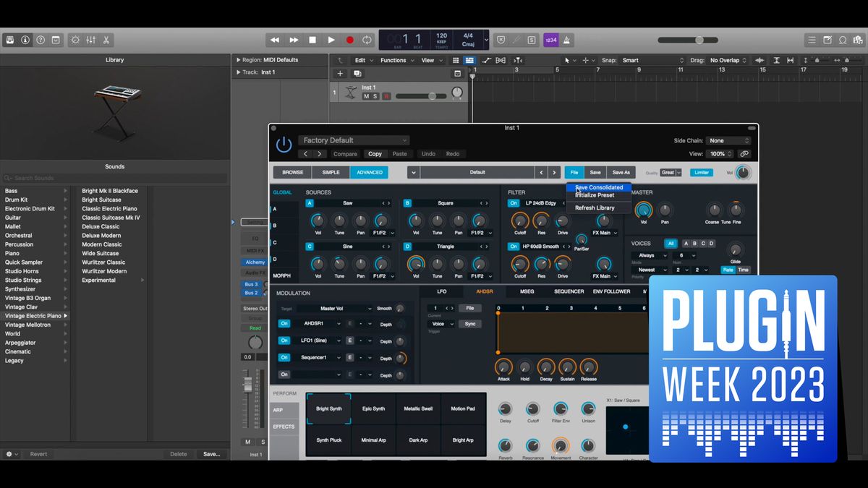Select the scissors tool in the control bar
Viewport: 868px width, 488px height.
[106, 40]
